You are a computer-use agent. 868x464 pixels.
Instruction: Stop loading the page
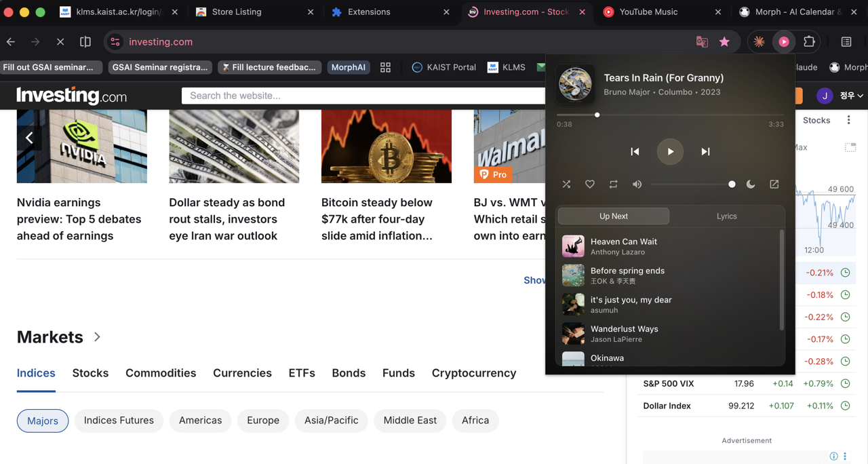60,42
